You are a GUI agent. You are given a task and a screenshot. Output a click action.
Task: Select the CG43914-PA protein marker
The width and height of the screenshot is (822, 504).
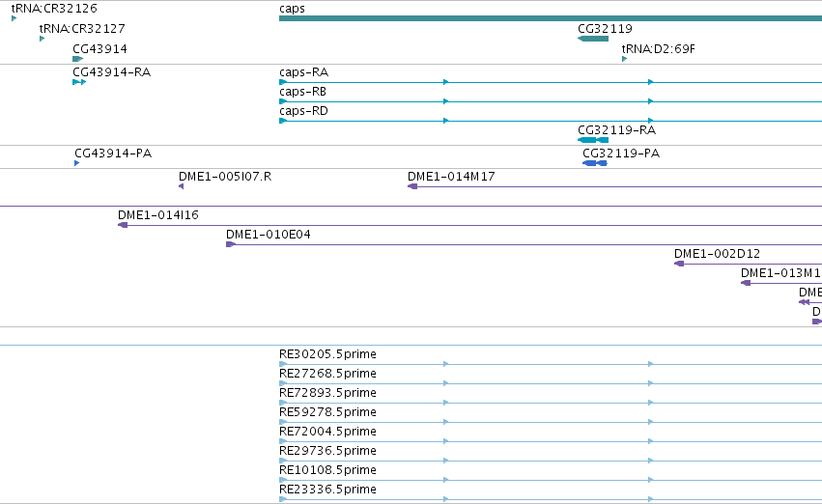(x=77, y=163)
